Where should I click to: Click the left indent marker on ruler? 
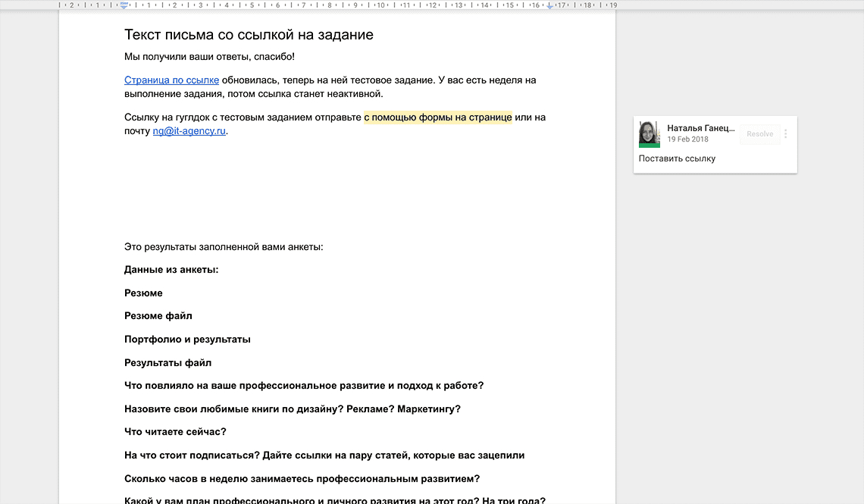[124, 5]
